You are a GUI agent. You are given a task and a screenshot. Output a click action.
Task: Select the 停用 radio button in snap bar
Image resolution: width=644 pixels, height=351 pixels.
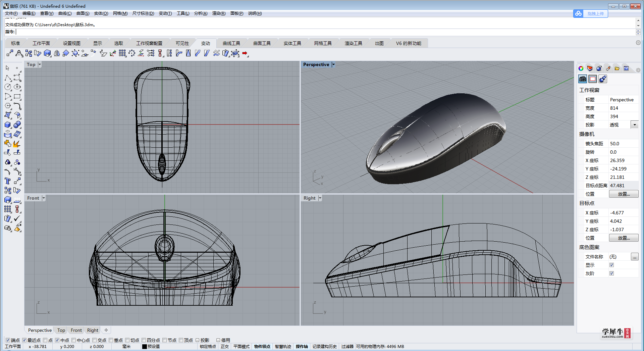point(218,340)
